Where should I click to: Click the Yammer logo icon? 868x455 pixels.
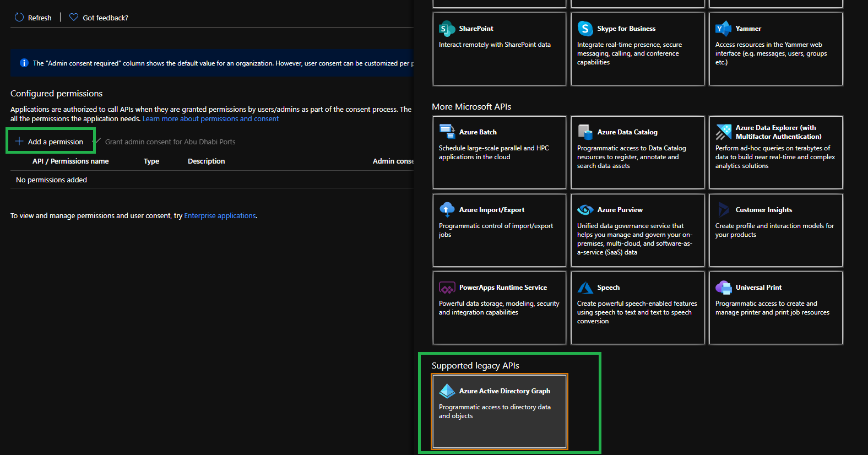[x=723, y=29]
